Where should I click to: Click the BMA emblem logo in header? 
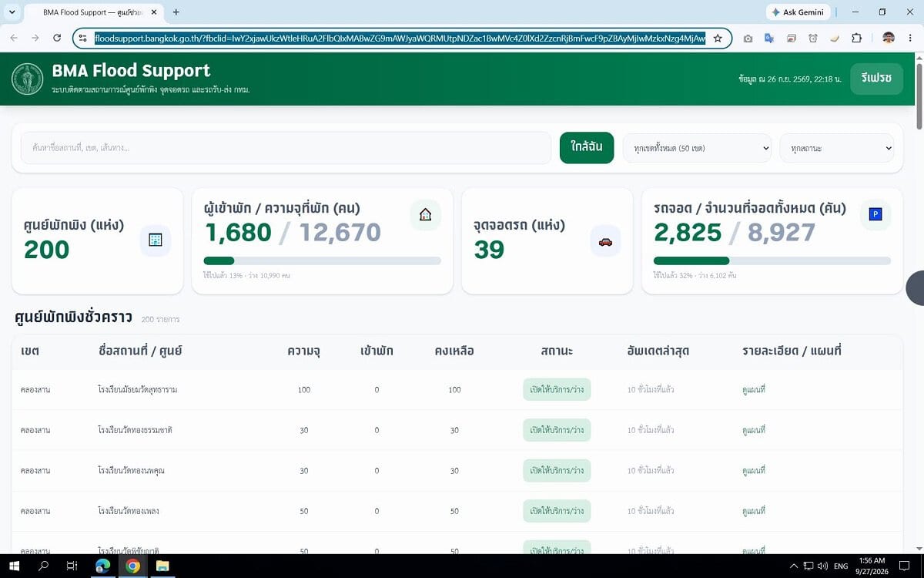click(x=28, y=79)
